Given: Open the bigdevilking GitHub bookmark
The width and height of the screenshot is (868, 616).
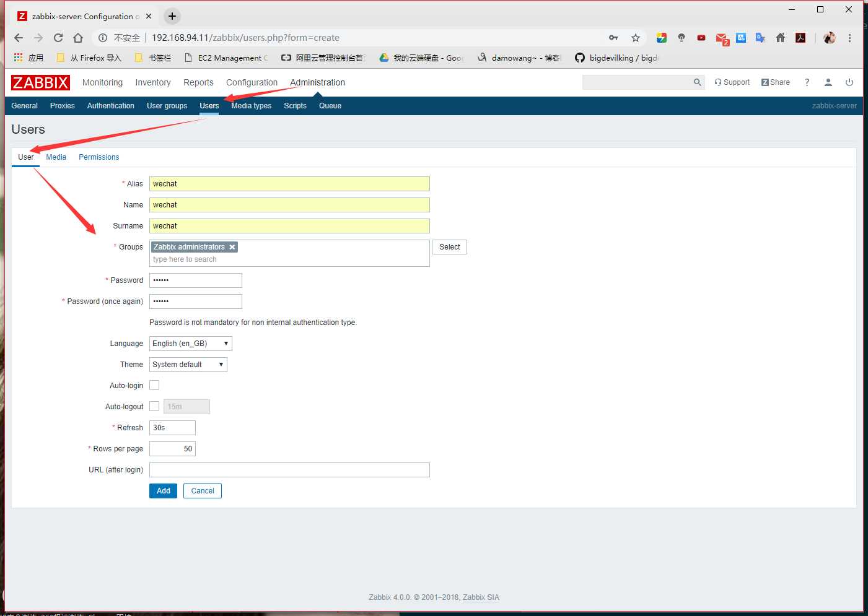Looking at the screenshot, I should point(617,58).
